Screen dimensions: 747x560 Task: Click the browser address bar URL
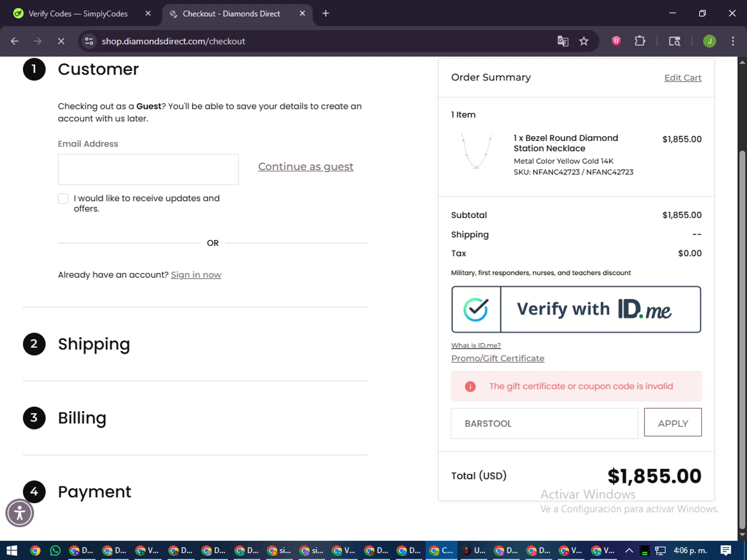(x=173, y=41)
